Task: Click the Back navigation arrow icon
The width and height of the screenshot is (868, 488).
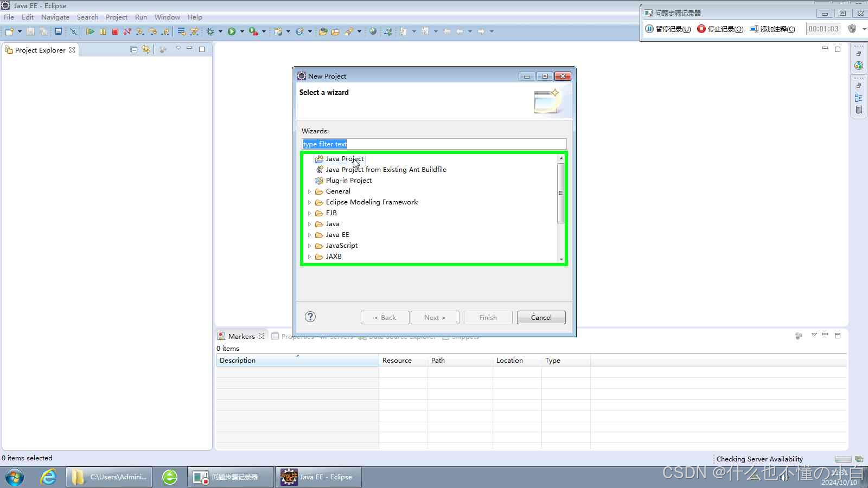Action: pyautogui.click(x=459, y=31)
